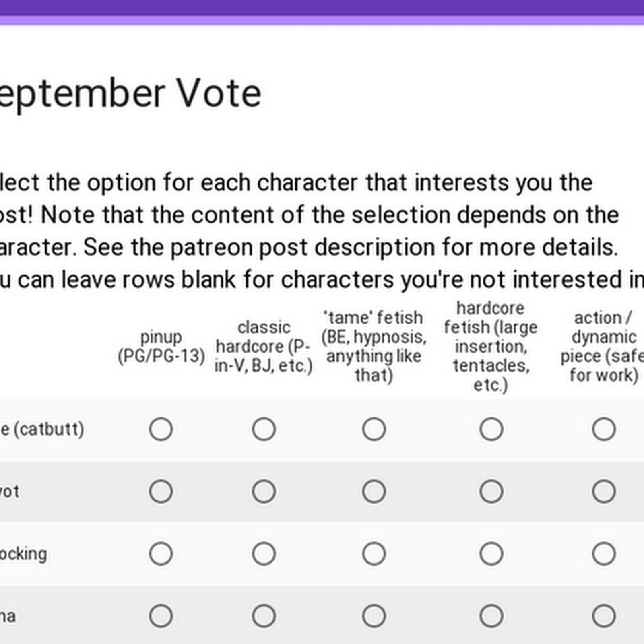Pick 'tame' fetish in the 'ocking' row
The image size is (644, 644).
[374, 554]
